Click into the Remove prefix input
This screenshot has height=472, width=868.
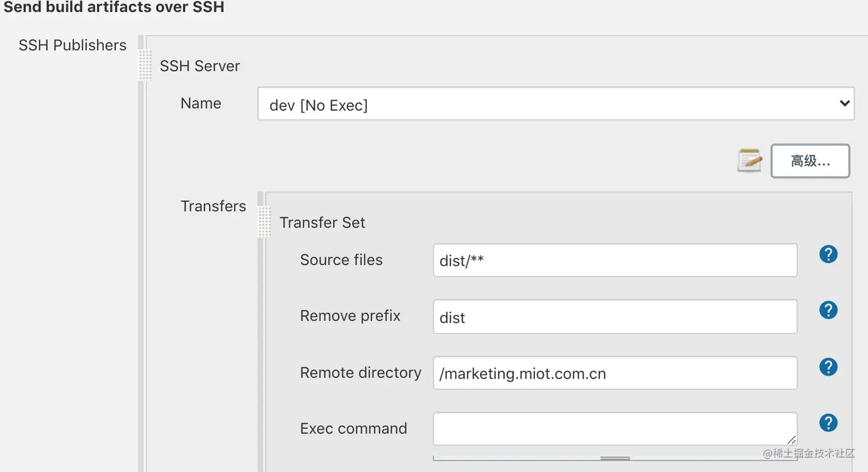[614, 317]
